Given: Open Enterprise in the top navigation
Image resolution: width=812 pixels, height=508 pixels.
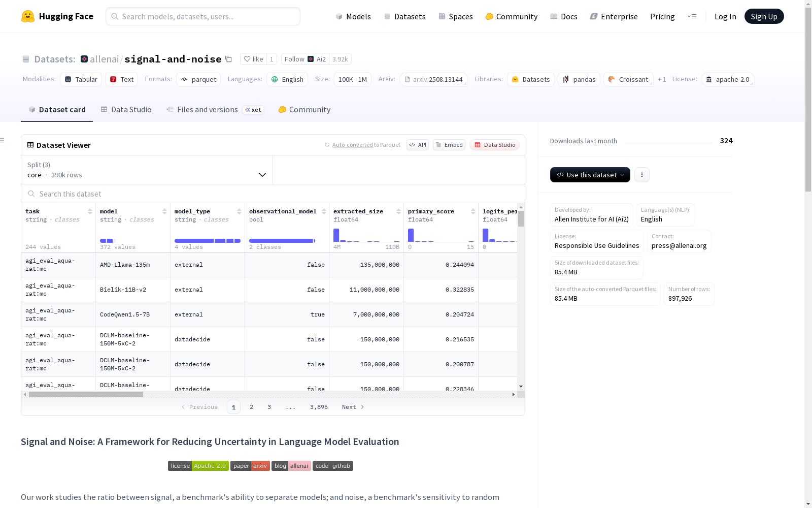Looking at the screenshot, I should tap(614, 16).
